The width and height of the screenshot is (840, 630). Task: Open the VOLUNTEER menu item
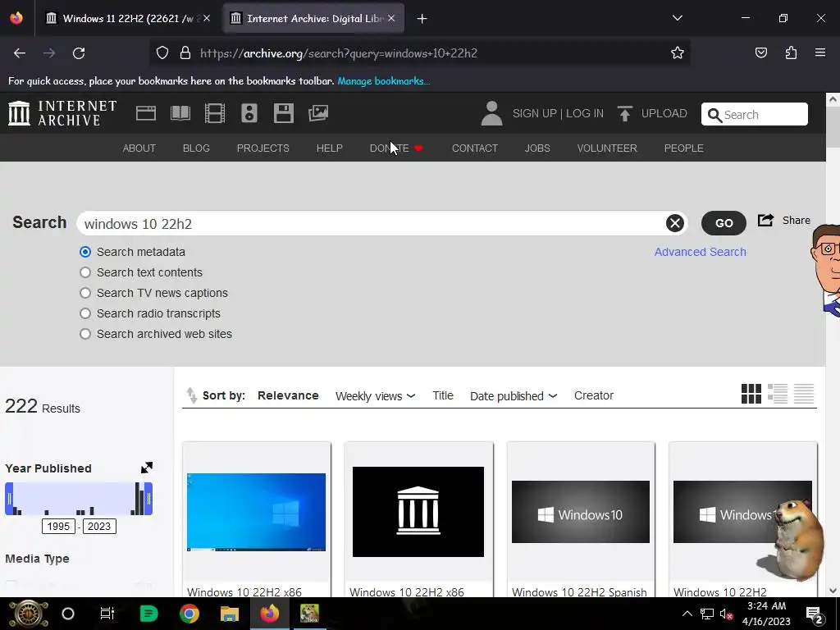coord(607,148)
